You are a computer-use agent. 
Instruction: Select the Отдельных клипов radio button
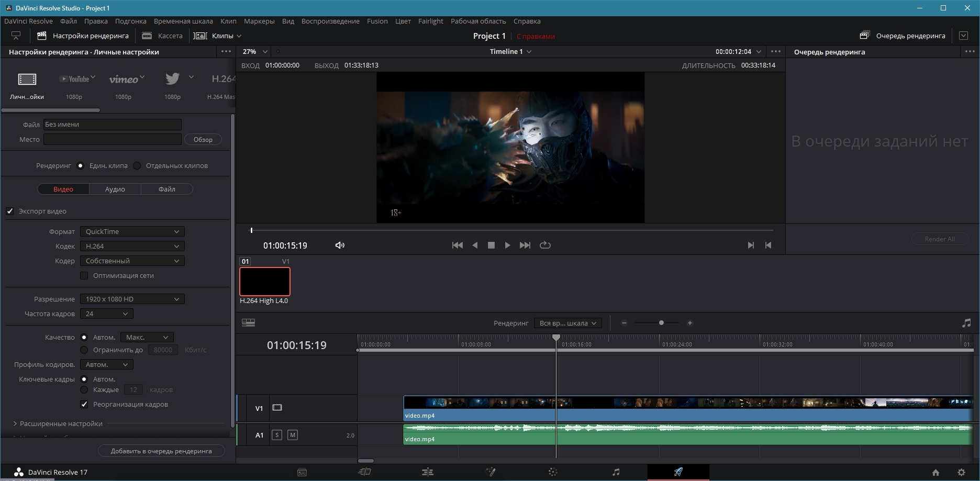coord(137,165)
